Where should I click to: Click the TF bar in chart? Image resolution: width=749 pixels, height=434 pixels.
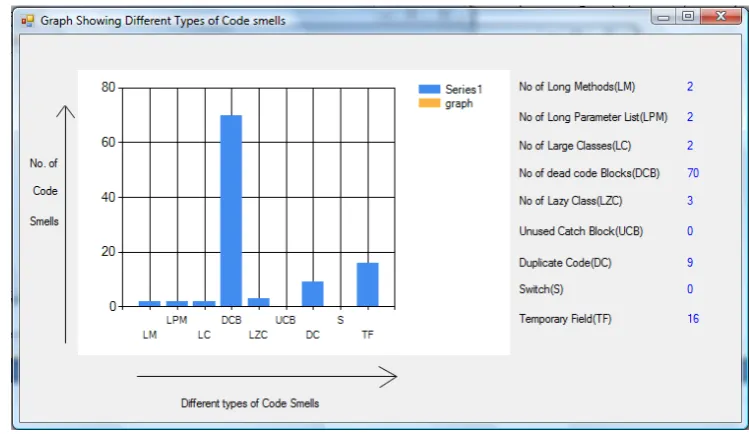coord(367,285)
